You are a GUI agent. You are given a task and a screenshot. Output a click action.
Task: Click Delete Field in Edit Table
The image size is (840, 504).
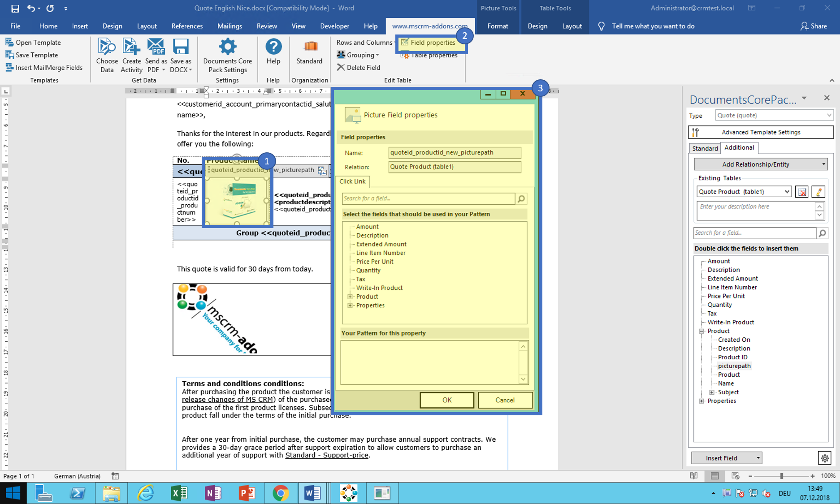pos(359,68)
